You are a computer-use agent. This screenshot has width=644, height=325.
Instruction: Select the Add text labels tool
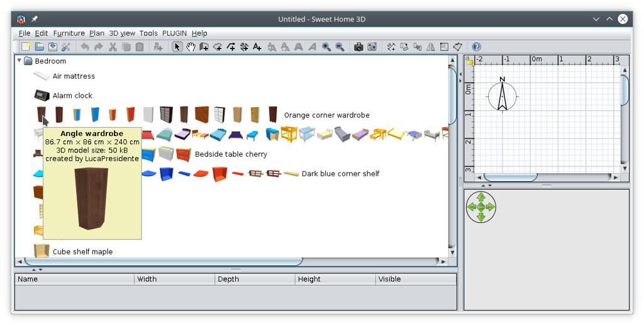point(257,47)
